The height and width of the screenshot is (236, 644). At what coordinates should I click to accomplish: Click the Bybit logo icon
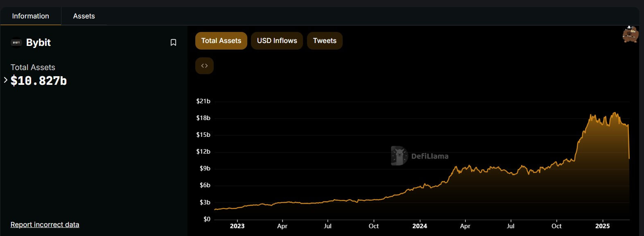click(x=16, y=43)
